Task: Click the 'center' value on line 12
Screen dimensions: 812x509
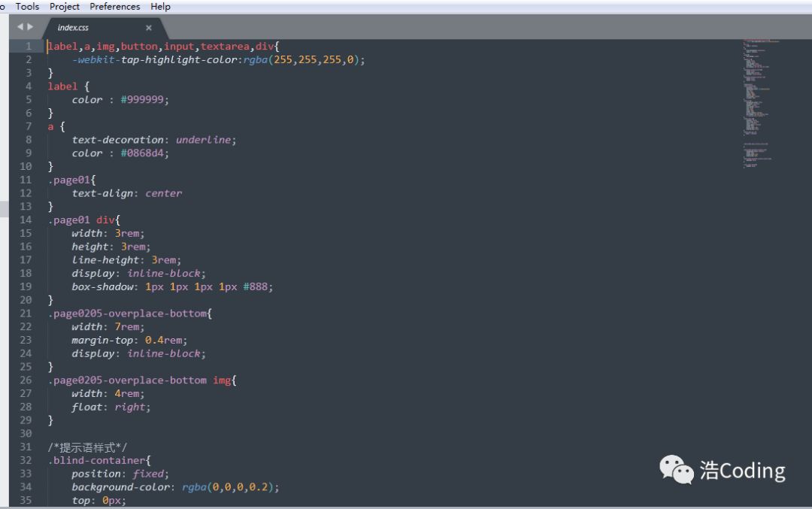Action: [164, 193]
